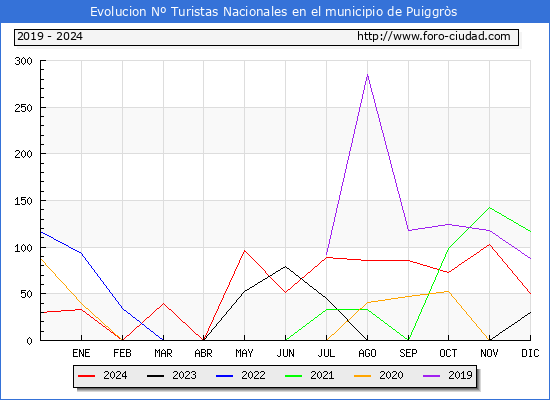The width and height of the screenshot is (550, 400).
Task: Click the JUL month axis label
Action: pyautogui.click(x=326, y=353)
